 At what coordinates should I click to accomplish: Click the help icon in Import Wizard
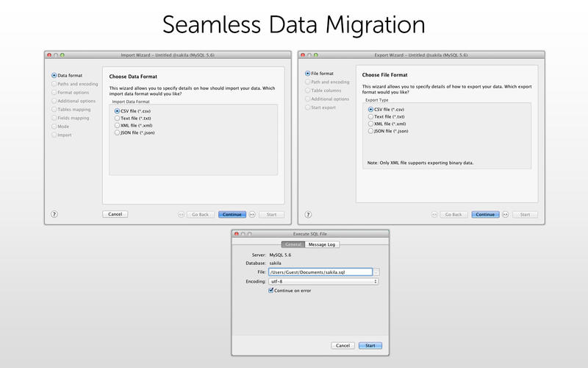coord(54,214)
